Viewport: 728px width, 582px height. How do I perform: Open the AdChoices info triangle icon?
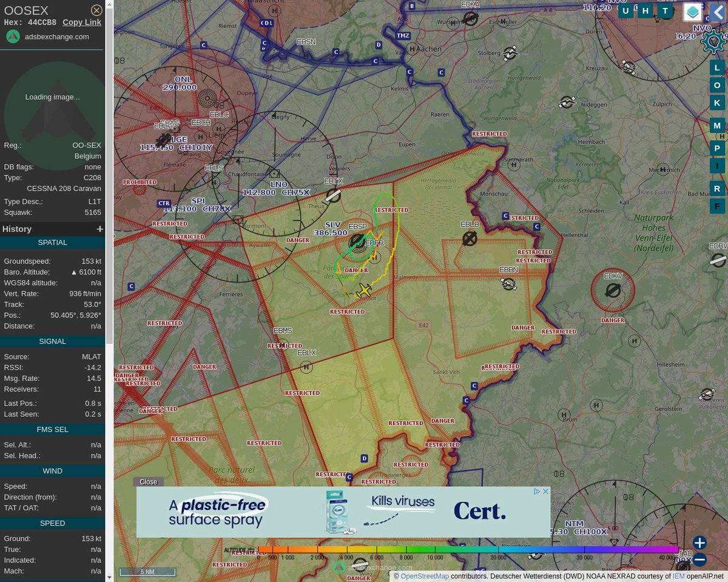coord(537,491)
